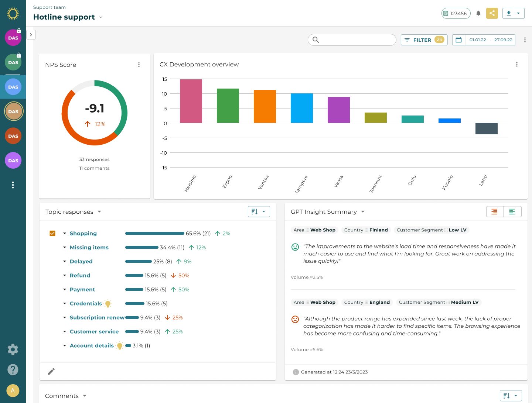Expand the Comments section dropdown
The width and height of the screenshot is (532, 403).
tap(84, 396)
